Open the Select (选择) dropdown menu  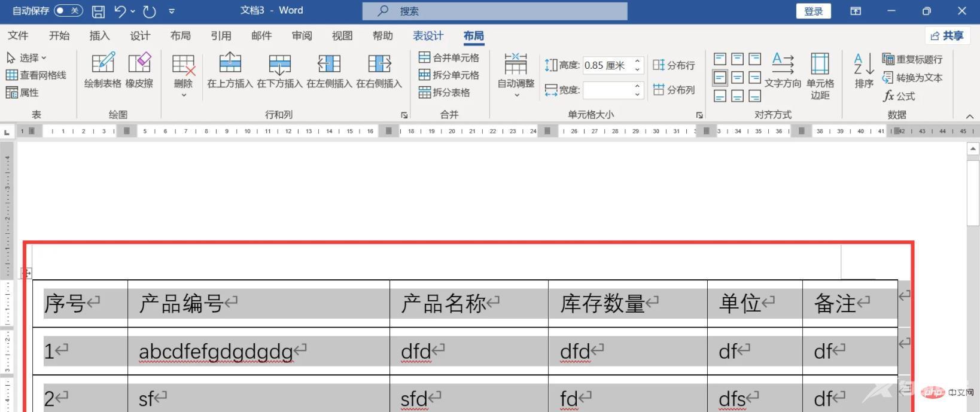point(27,57)
